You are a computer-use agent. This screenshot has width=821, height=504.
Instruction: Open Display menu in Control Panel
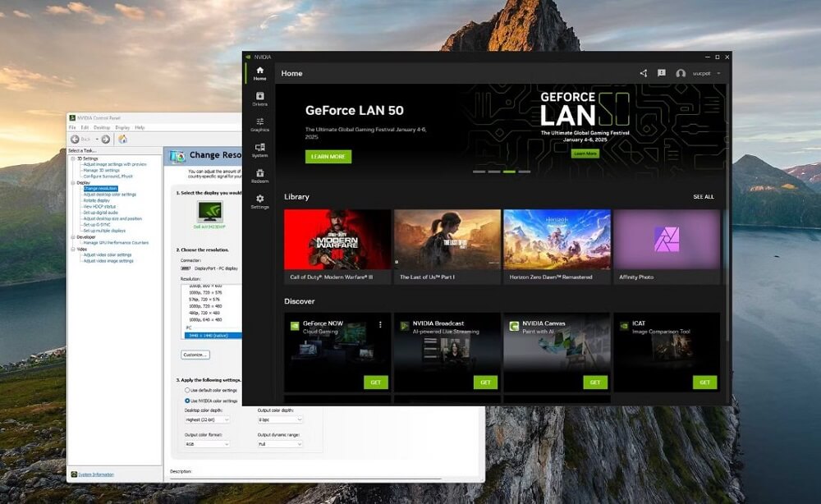pyautogui.click(x=122, y=128)
